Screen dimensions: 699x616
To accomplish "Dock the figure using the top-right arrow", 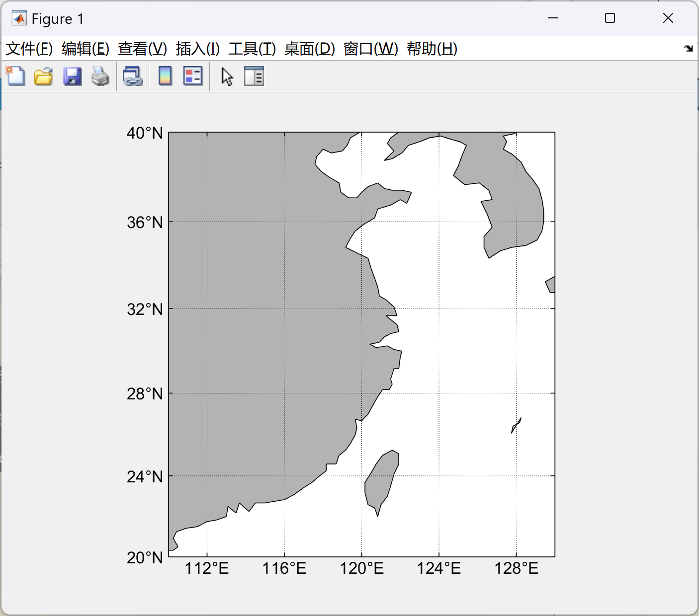I will tap(689, 49).
